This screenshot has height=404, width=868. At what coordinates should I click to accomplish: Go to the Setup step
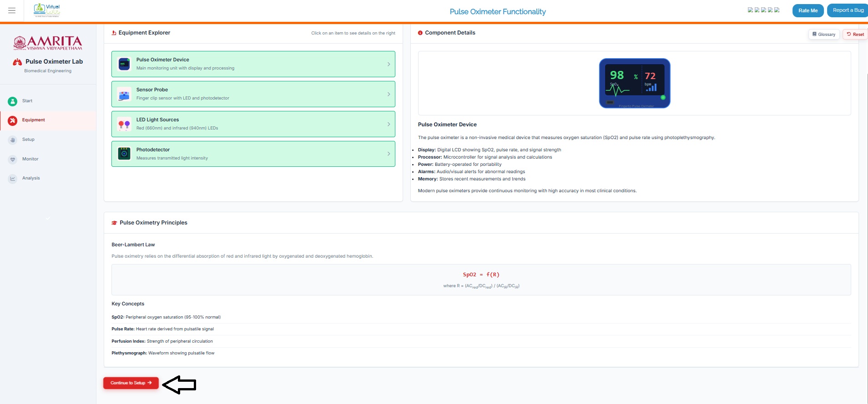click(x=28, y=140)
